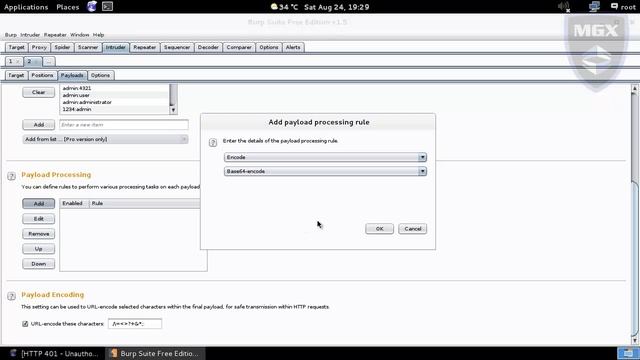
Task: Click the dialog help question icon
Action: pyautogui.click(x=213, y=142)
